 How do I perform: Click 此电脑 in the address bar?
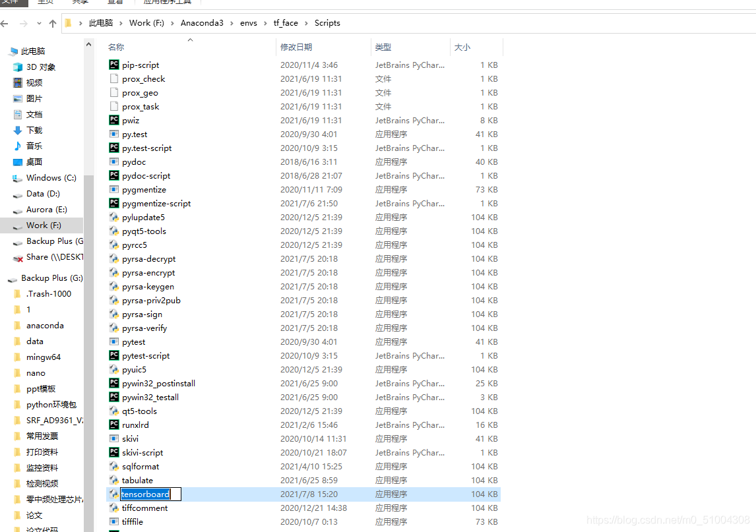tap(101, 23)
